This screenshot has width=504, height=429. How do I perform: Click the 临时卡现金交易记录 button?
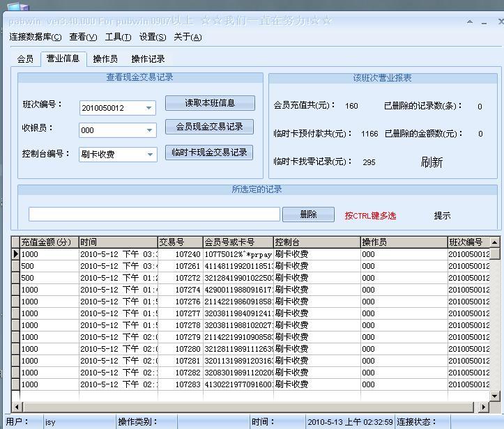point(209,153)
